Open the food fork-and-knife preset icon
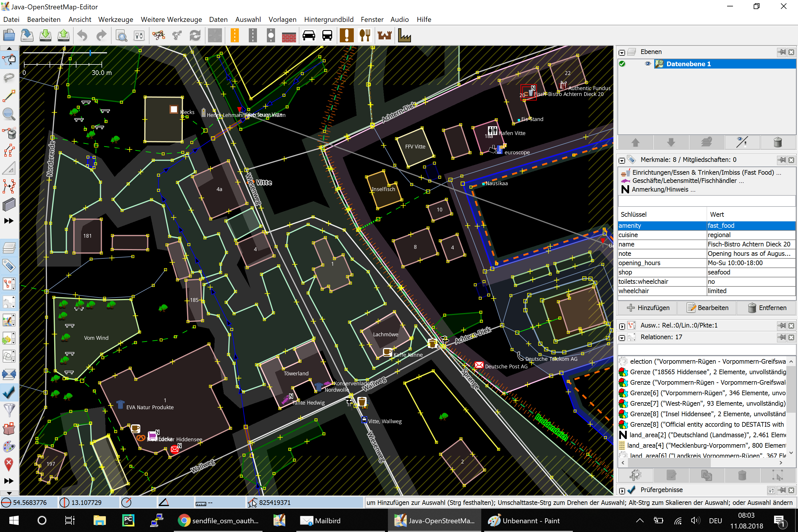The width and height of the screenshot is (798, 532). tap(365, 36)
